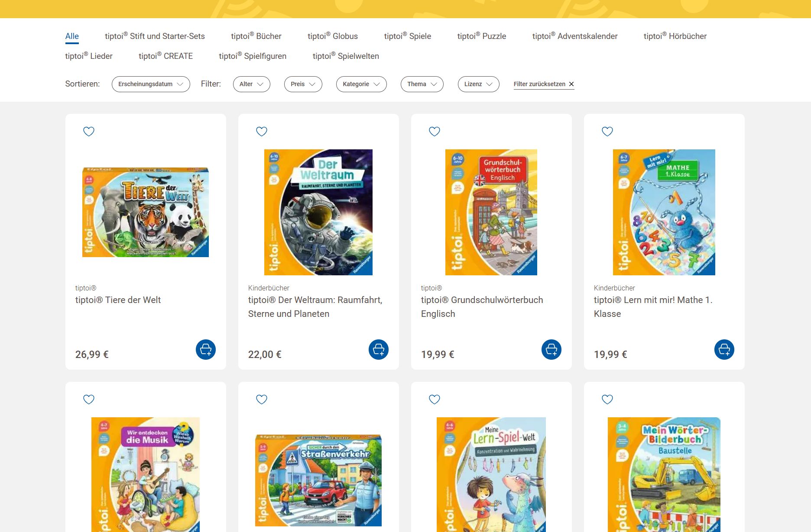Click the 22,00 € price
Screen dimensions: 811x532
(x=265, y=355)
